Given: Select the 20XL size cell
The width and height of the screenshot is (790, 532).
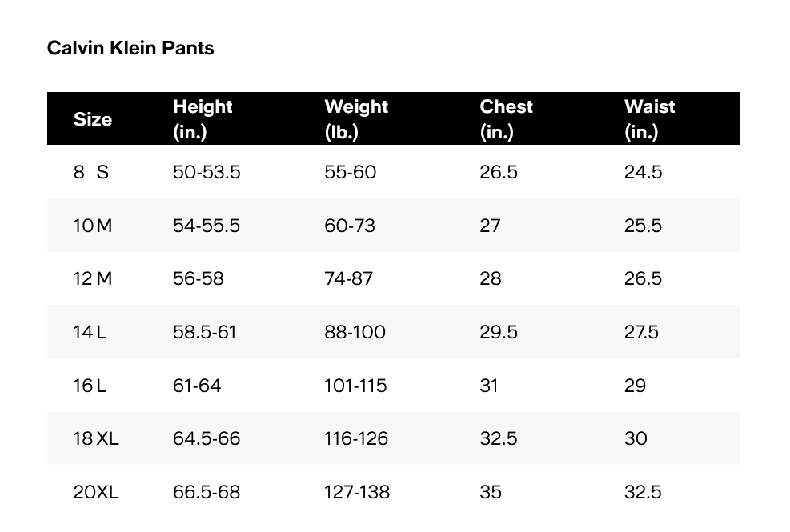Looking at the screenshot, I should (96, 492).
